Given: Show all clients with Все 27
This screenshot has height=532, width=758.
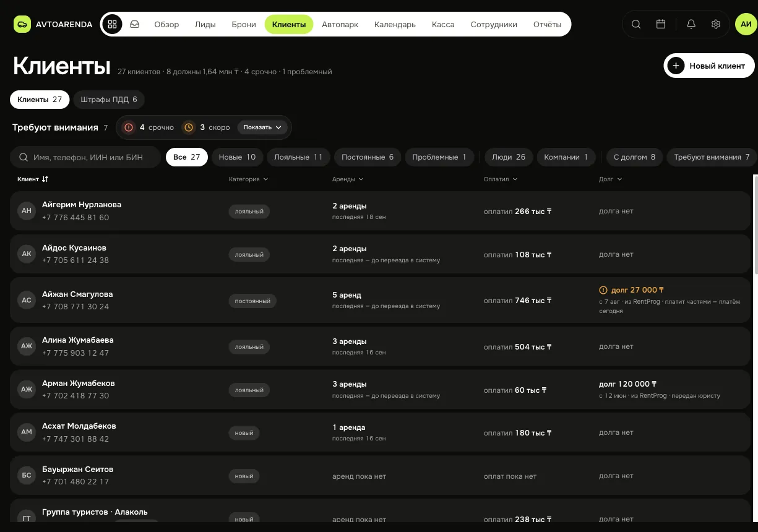Looking at the screenshot, I should [187, 157].
